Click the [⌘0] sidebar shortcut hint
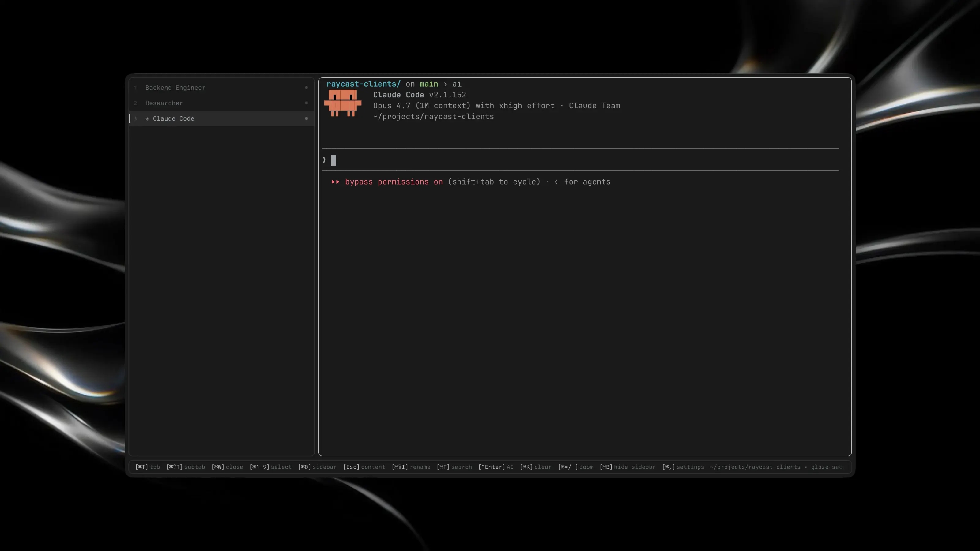Image resolution: width=980 pixels, height=551 pixels. (317, 467)
